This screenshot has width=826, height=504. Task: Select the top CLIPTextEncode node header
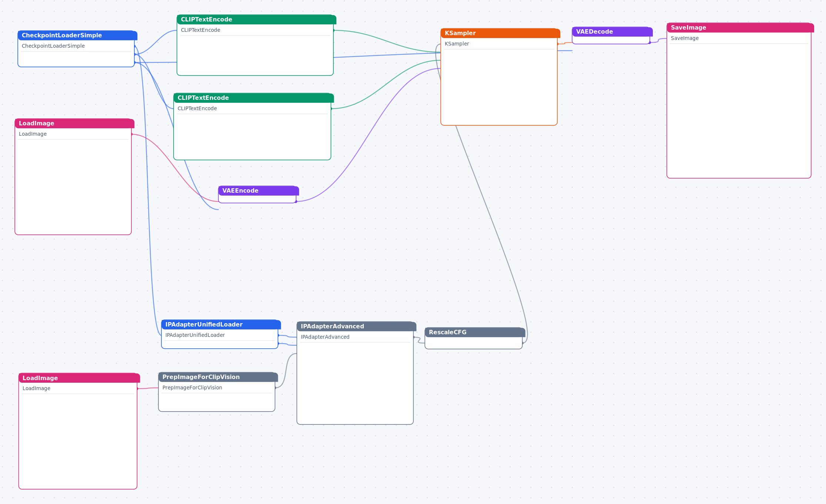[256, 20]
